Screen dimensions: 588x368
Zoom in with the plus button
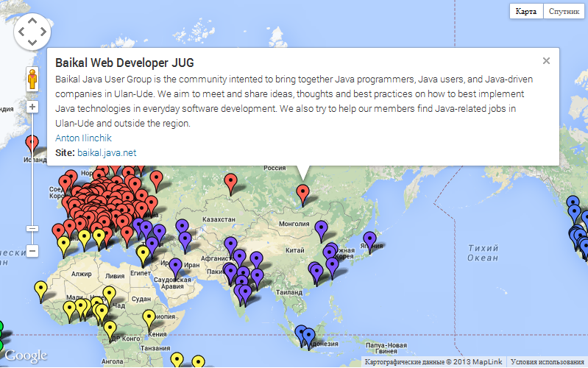(x=32, y=107)
